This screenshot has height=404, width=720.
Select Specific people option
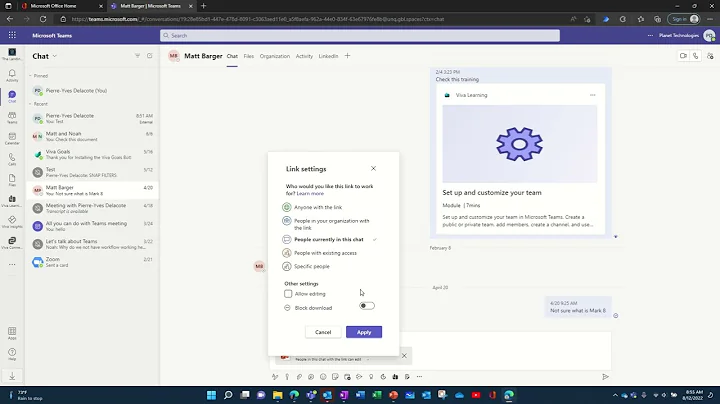[306, 266]
